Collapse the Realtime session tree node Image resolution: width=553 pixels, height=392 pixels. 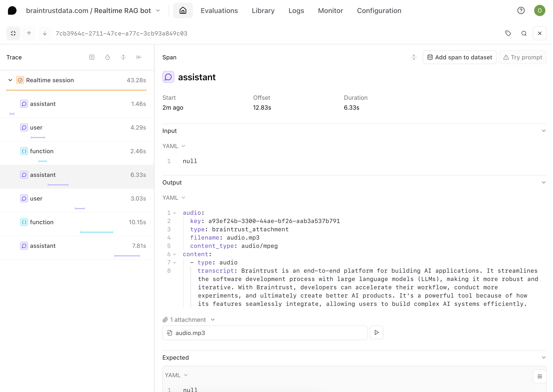click(x=10, y=80)
